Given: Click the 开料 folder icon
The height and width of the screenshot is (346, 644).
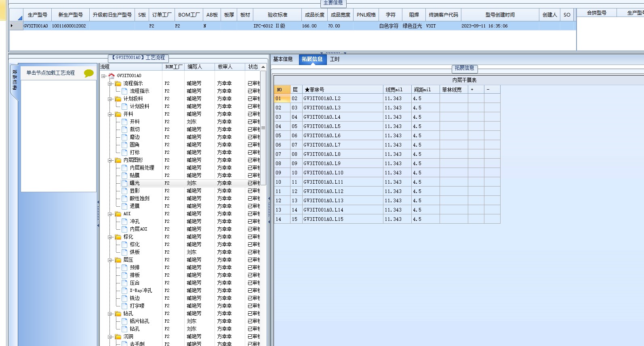Looking at the screenshot, I should coord(118,114).
